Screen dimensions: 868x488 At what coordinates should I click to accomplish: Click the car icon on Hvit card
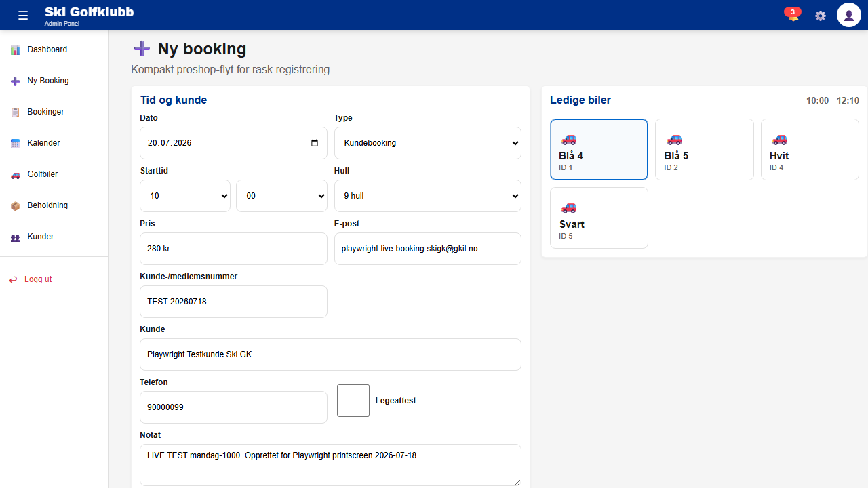[779, 140]
